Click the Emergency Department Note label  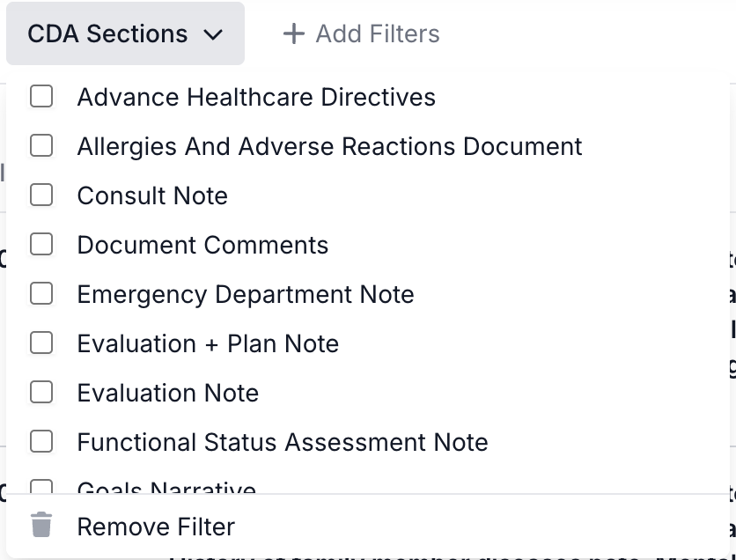point(246,294)
